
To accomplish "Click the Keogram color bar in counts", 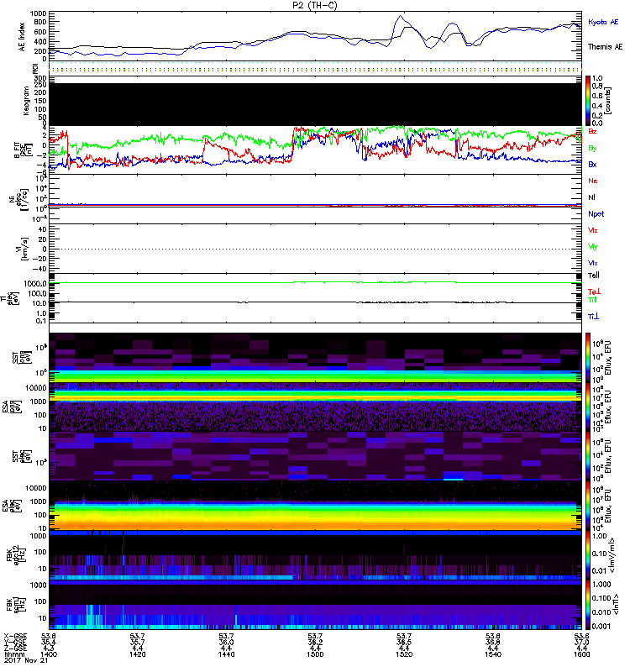I will (588, 101).
